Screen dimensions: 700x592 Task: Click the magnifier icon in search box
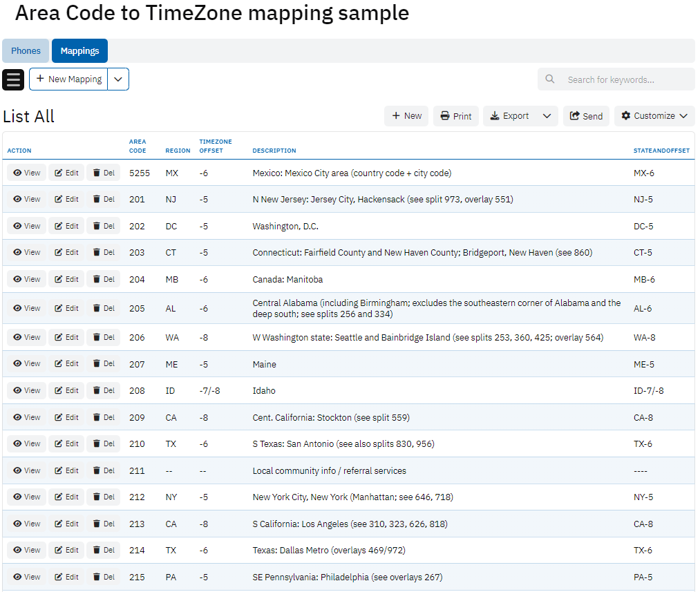(550, 79)
